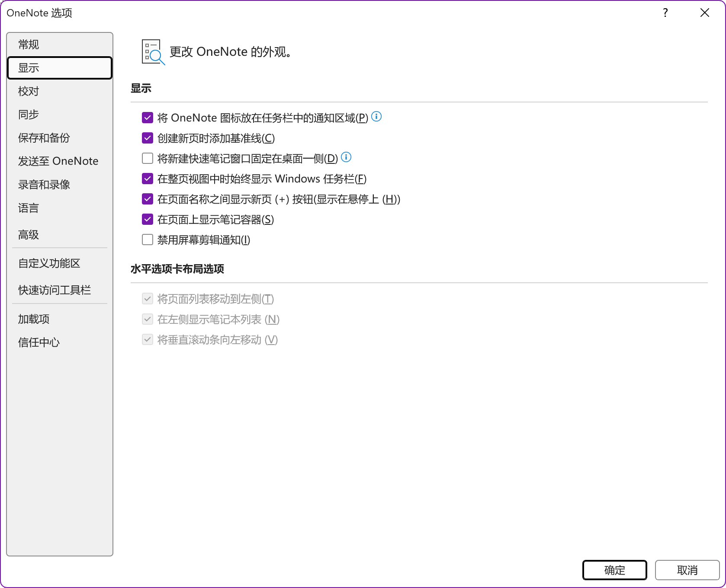Viewport: 726px width, 588px height.
Task: Enable 将新建快速笔记窗口固定在桌面一侧
Action: click(148, 158)
